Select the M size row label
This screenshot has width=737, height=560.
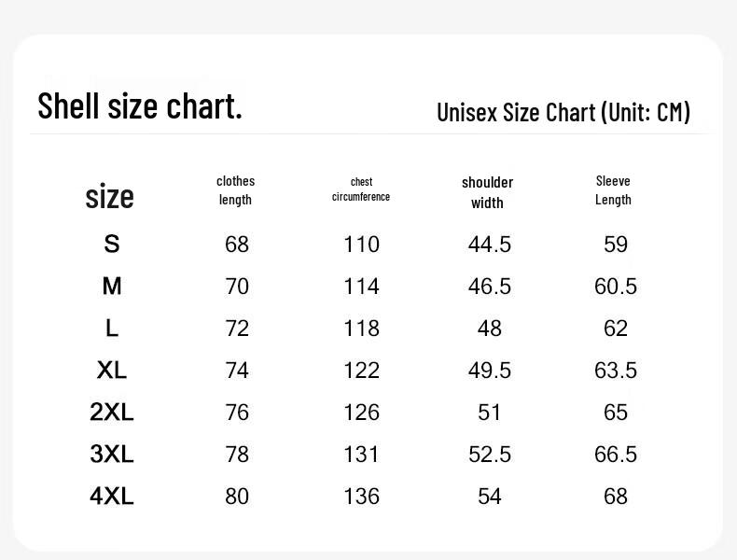coord(112,286)
